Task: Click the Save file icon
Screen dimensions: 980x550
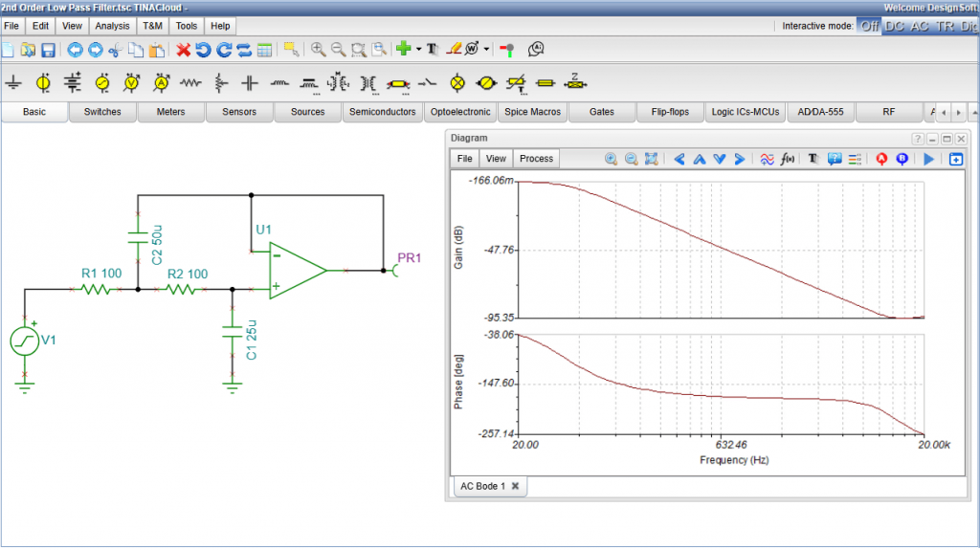Action: [x=47, y=50]
